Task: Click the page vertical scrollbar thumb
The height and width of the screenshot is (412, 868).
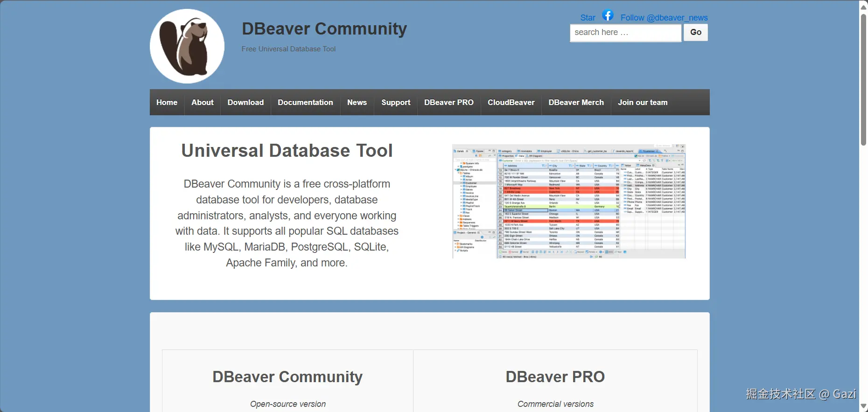Action: click(863, 79)
